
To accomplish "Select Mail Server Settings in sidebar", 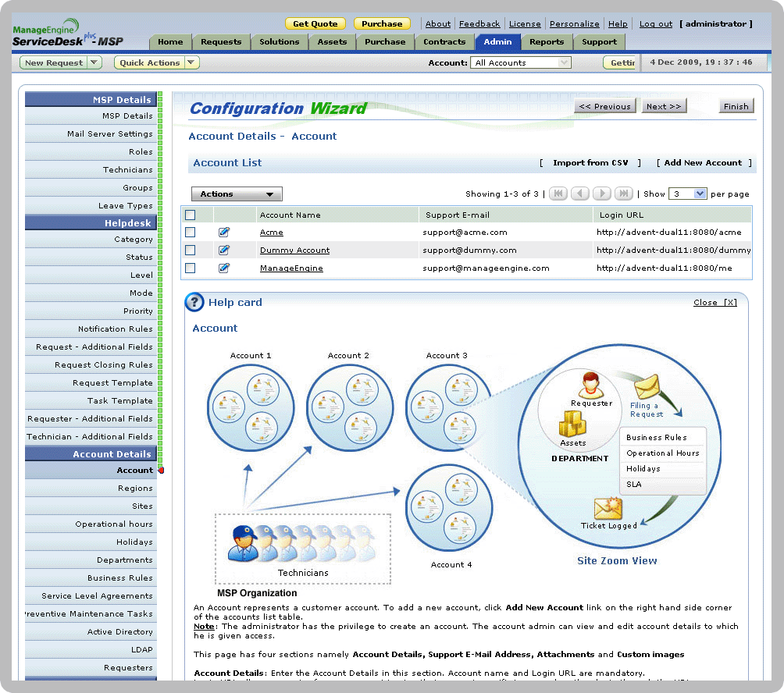I will (91, 134).
